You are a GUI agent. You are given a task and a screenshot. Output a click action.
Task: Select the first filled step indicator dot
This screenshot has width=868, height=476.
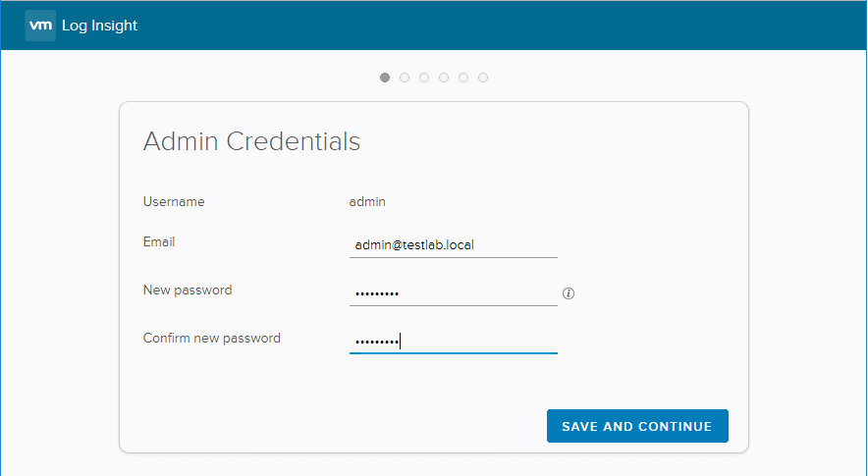(x=385, y=78)
